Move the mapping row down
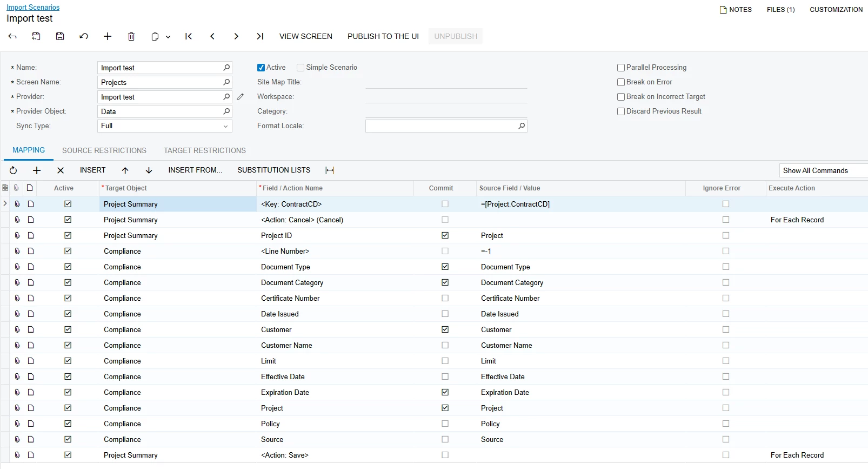 pyautogui.click(x=149, y=170)
